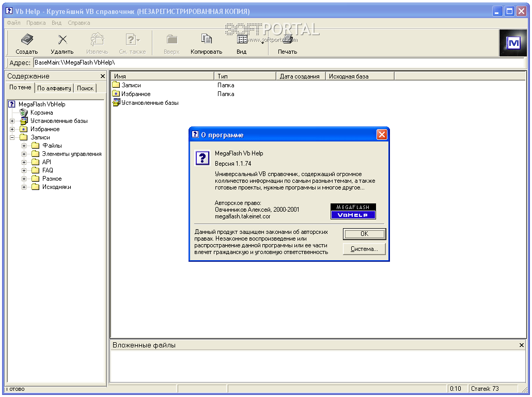Click into the Адрес address field
Image resolution: width=532 pixels, height=397 pixels.
(x=279, y=62)
